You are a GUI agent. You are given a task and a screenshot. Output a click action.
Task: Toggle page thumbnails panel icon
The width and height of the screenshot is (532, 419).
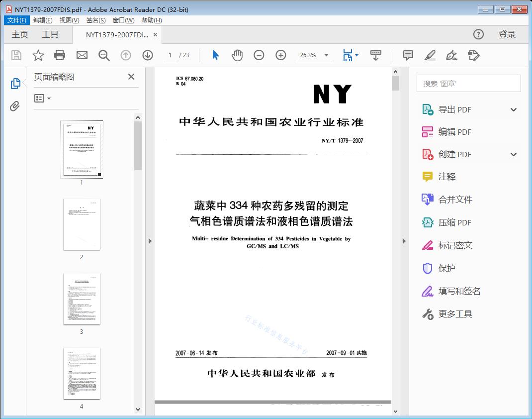pos(15,84)
